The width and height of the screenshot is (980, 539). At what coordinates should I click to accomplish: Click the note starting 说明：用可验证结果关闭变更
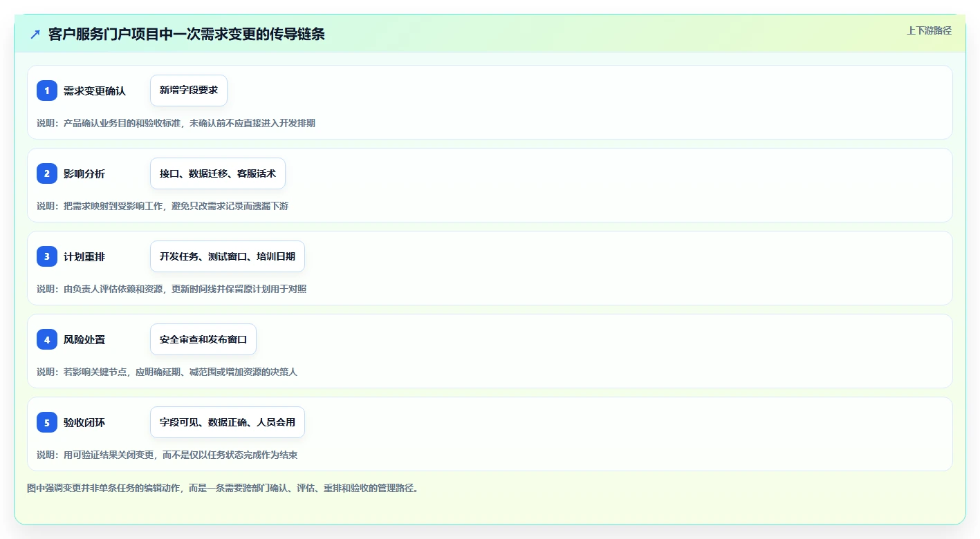coord(167,455)
